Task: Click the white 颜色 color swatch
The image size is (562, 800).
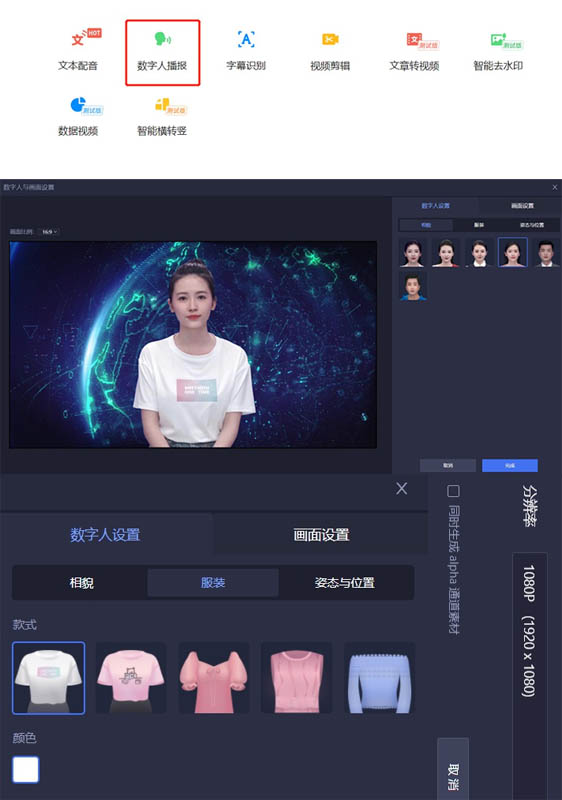Action: coord(25,769)
